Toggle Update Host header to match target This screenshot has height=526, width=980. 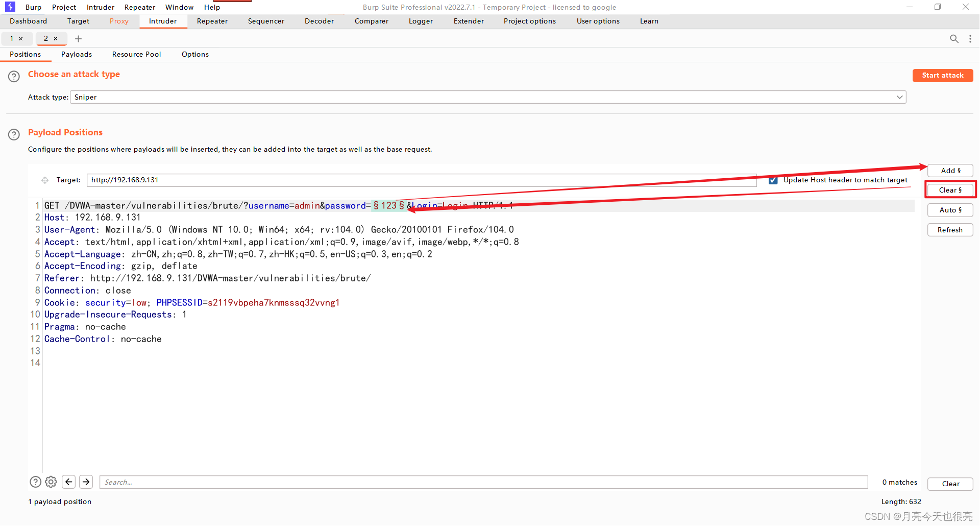pos(773,180)
